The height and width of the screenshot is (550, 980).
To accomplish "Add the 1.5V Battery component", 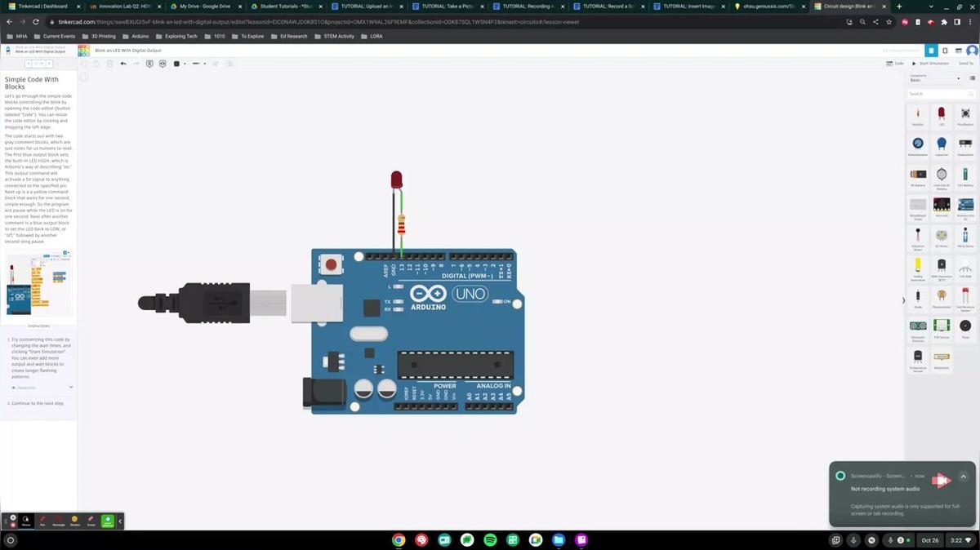I will (965, 177).
